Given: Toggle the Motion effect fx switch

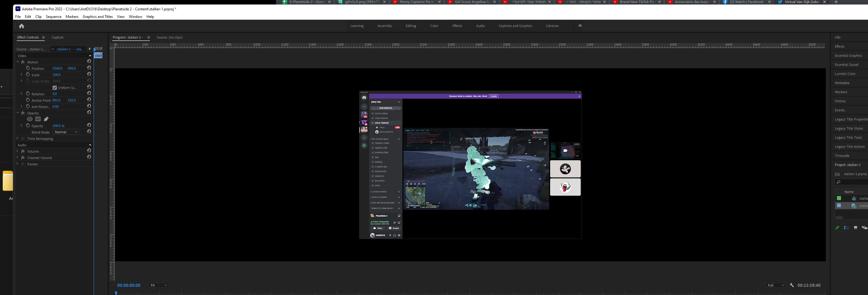Looking at the screenshot, I should 23,62.
